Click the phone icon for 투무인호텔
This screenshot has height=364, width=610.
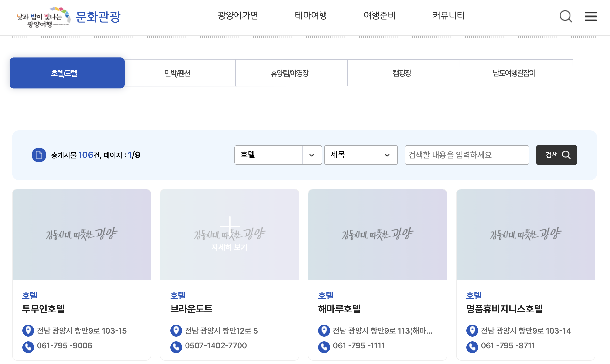[x=28, y=347]
